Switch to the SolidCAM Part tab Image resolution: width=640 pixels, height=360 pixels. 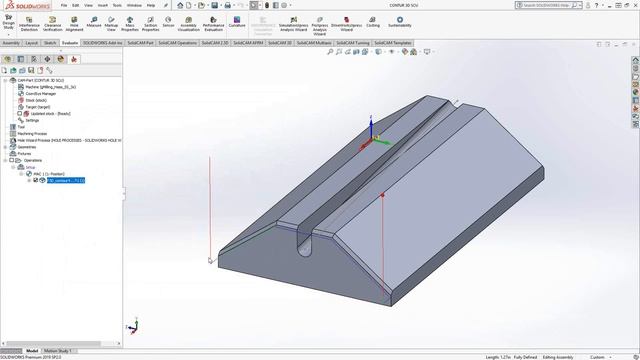coord(140,43)
